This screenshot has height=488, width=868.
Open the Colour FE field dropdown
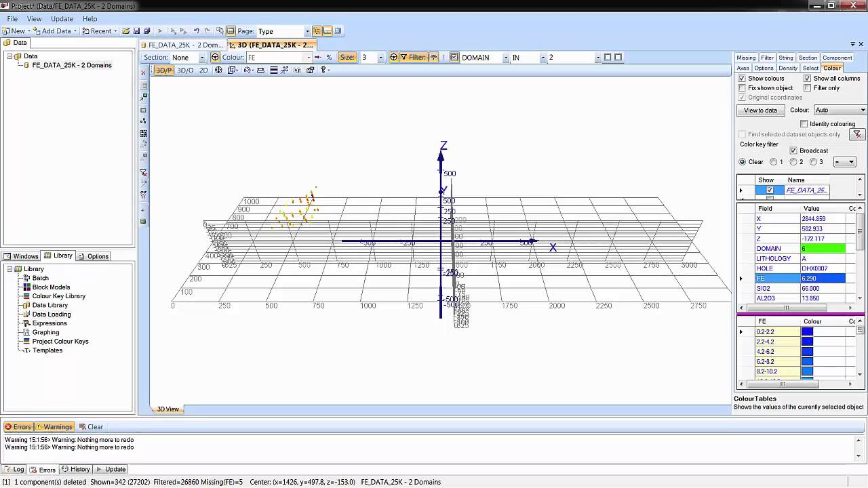tap(309, 58)
